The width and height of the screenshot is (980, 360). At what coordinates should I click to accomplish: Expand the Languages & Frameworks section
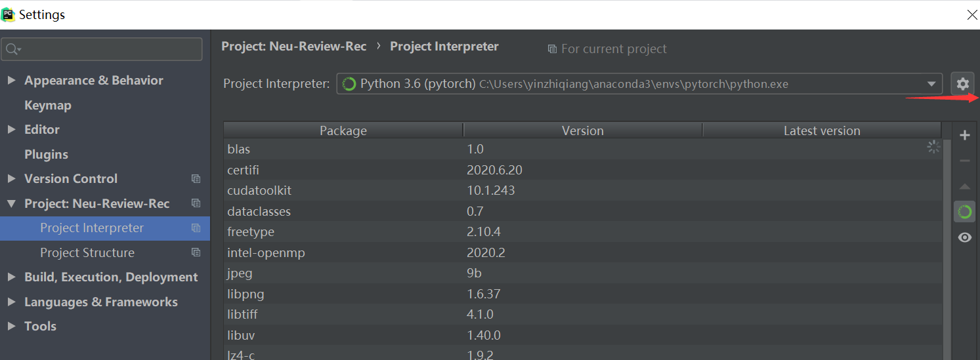coord(11,302)
